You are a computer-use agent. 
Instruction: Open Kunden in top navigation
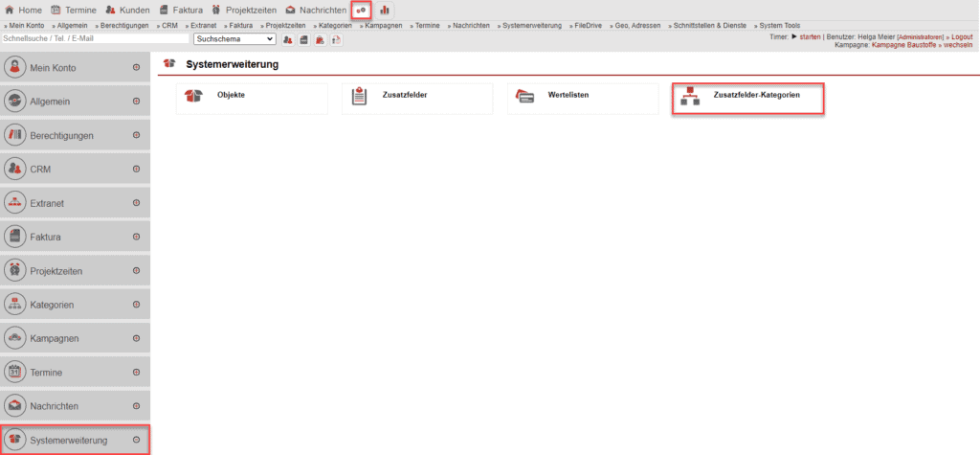coord(127,10)
